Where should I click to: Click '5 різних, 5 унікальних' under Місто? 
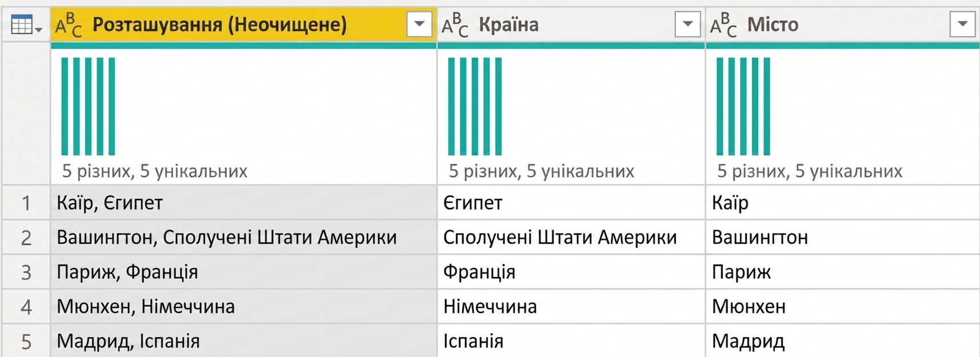(x=810, y=171)
